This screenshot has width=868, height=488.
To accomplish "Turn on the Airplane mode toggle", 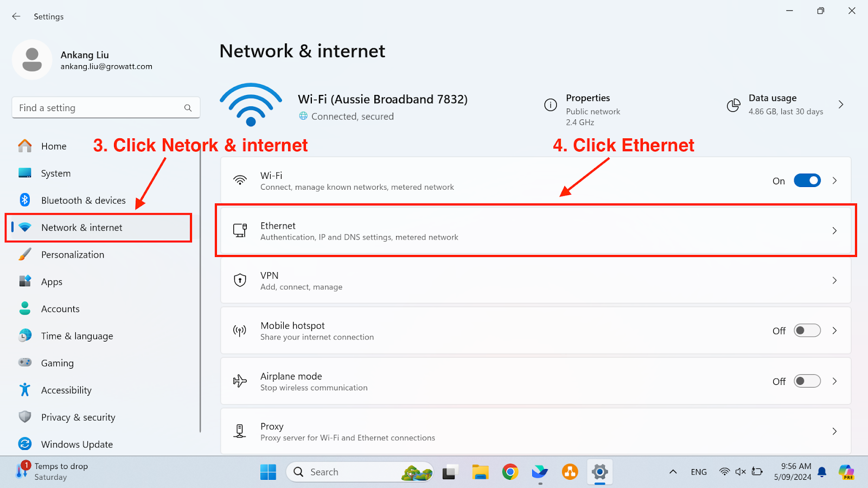I will [807, 381].
